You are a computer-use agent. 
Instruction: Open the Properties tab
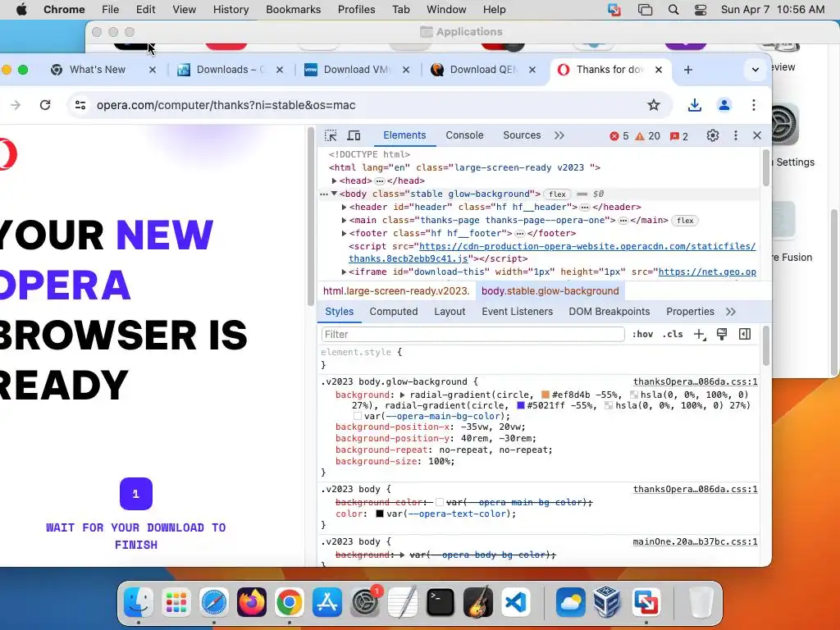tap(690, 312)
